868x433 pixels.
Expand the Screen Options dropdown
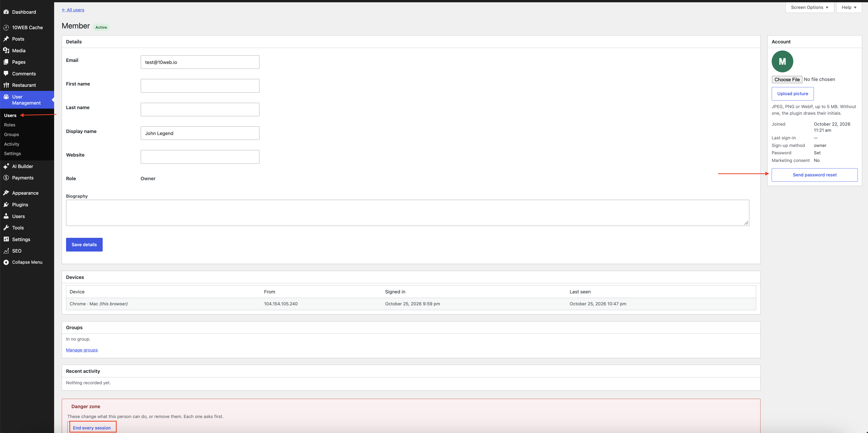click(x=809, y=7)
